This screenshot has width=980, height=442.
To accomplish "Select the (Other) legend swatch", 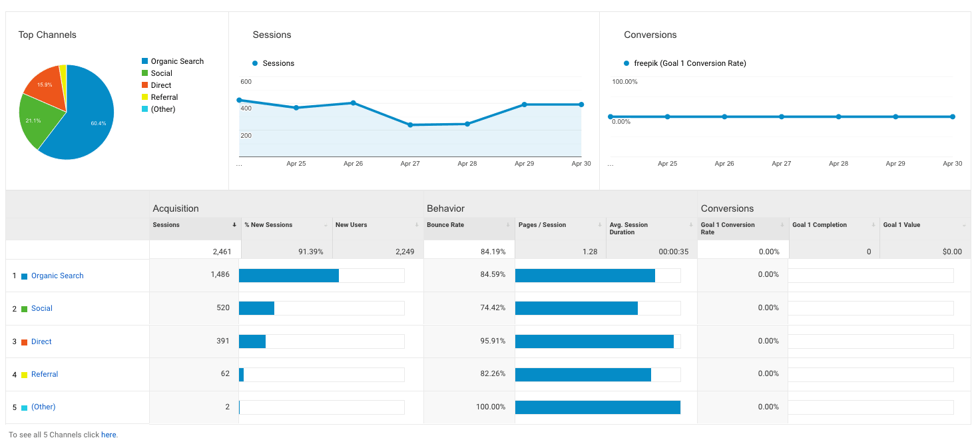I will coord(144,109).
